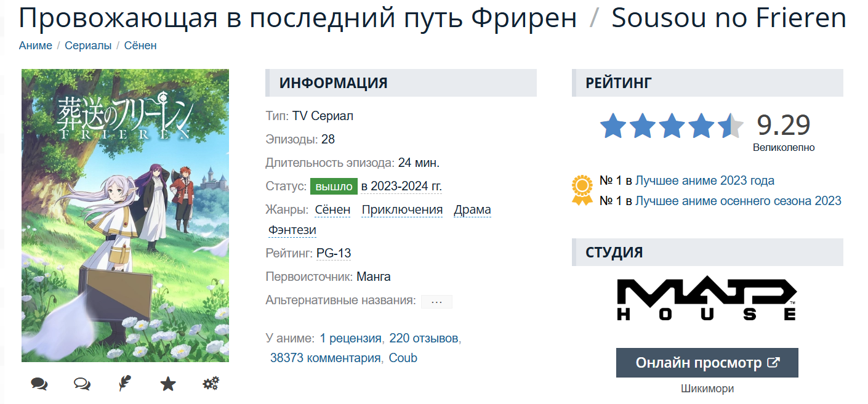
Task: Click the comments speech bubbles icon under poster
Action: tap(39, 384)
